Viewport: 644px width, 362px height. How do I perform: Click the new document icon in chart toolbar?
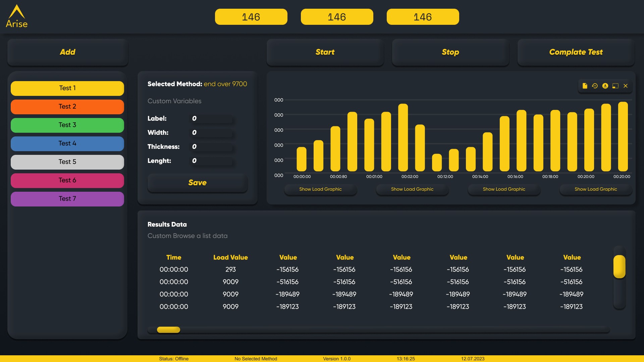click(585, 86)
